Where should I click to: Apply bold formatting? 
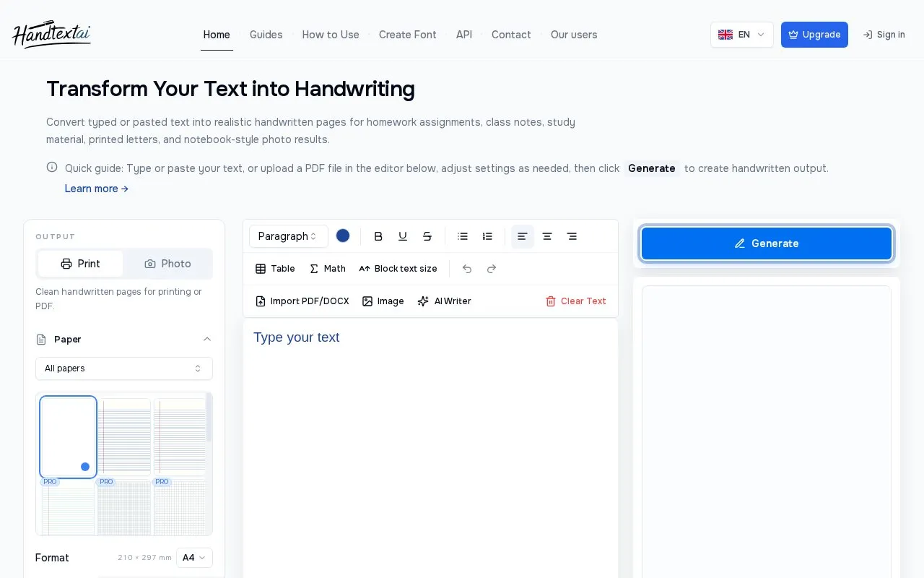tap(378, 236)
